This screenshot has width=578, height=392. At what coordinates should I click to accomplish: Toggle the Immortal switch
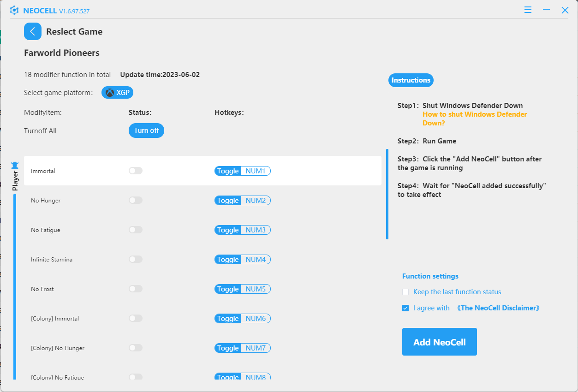pyautogui.click(x=136, y=171)
